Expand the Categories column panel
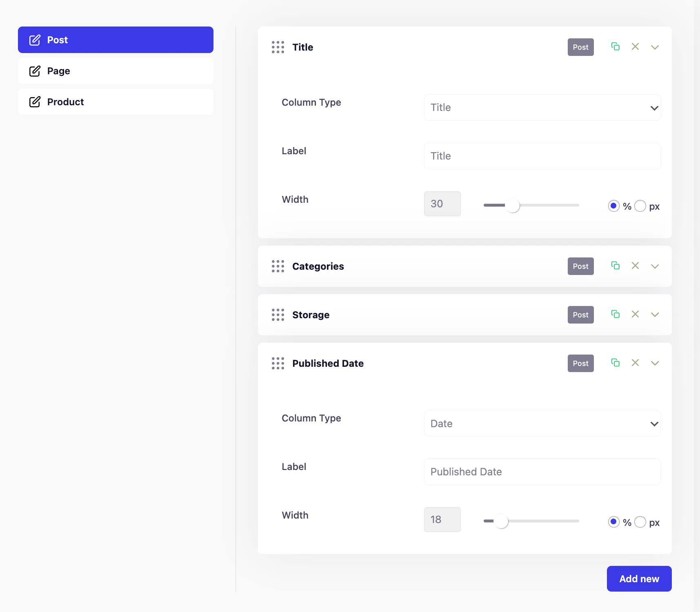The width and height of the screenshot is (700, 612). [655, 266]
